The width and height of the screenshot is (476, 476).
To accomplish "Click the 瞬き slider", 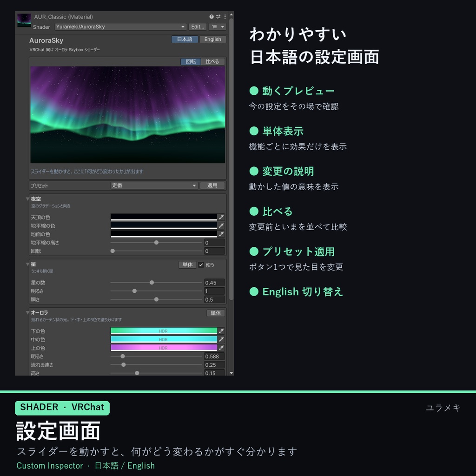I will [156, 300].
